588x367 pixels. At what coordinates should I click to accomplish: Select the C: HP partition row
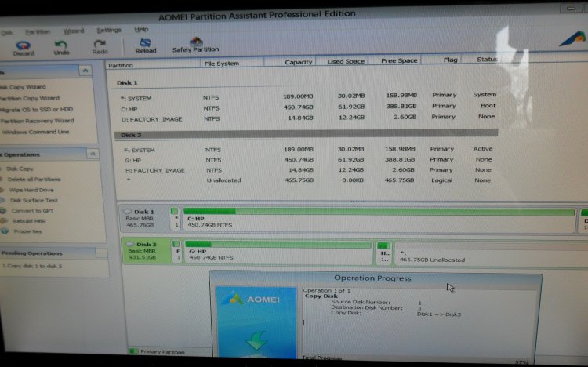tap(307, 107)
